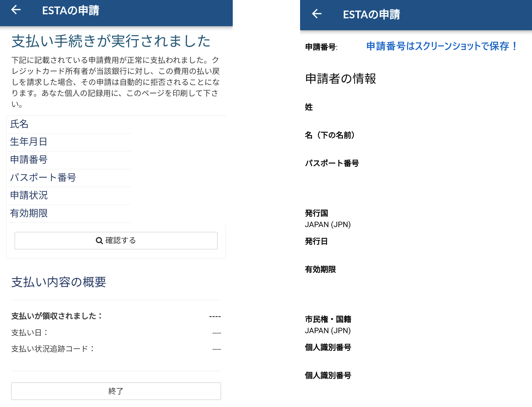The width and height of the screenshot is (532, 407).
Task: Click the JAPAN (JPN) value under 市民権・国籍
Action: click(x=328, y=331)
